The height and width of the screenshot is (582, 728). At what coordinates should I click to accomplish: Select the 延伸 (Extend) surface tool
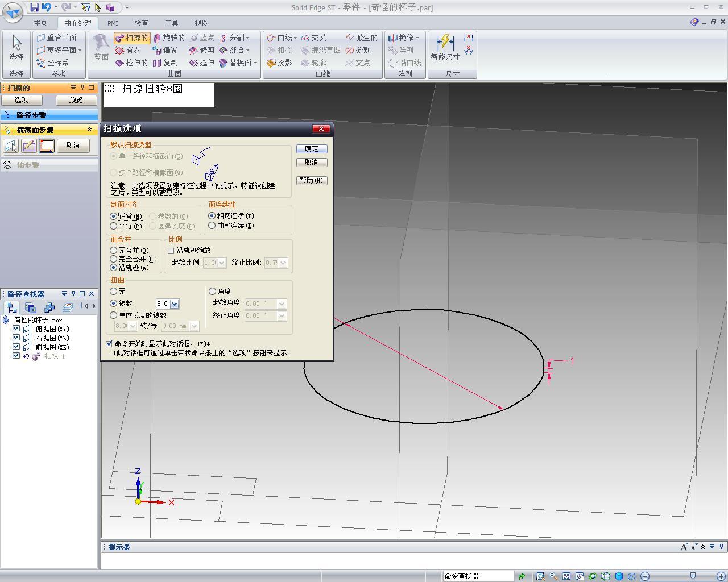[202, 63]
